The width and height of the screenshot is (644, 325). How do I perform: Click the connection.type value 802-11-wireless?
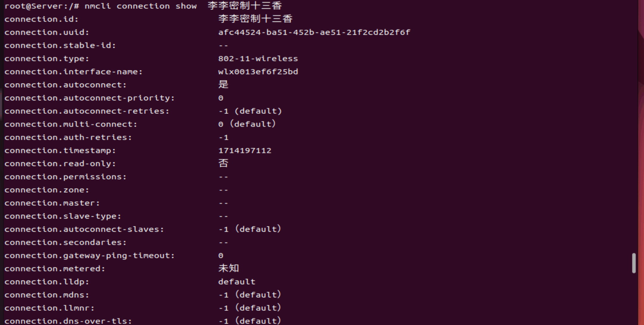tap(258, 59)
